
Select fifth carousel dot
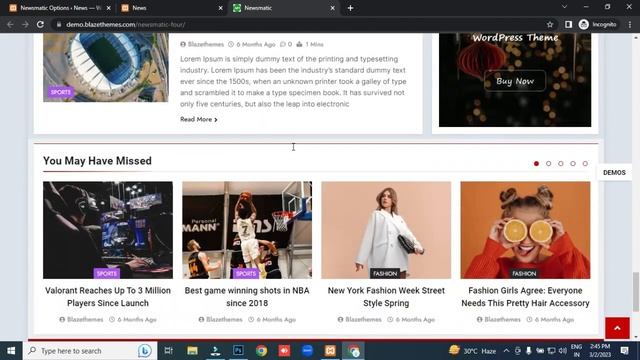(585, 163)
